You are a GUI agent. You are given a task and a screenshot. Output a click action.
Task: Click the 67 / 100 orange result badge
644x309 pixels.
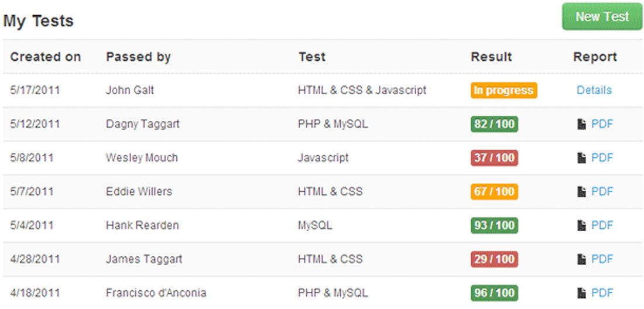494,191
